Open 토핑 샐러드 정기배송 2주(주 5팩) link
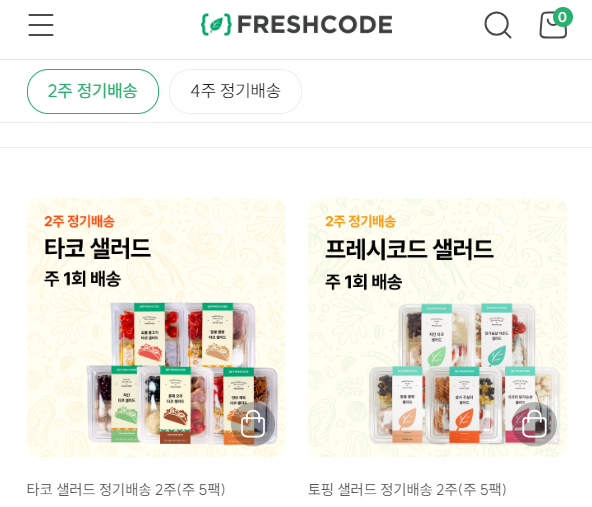This screenshot has height=507, width=592. point(407,490)
